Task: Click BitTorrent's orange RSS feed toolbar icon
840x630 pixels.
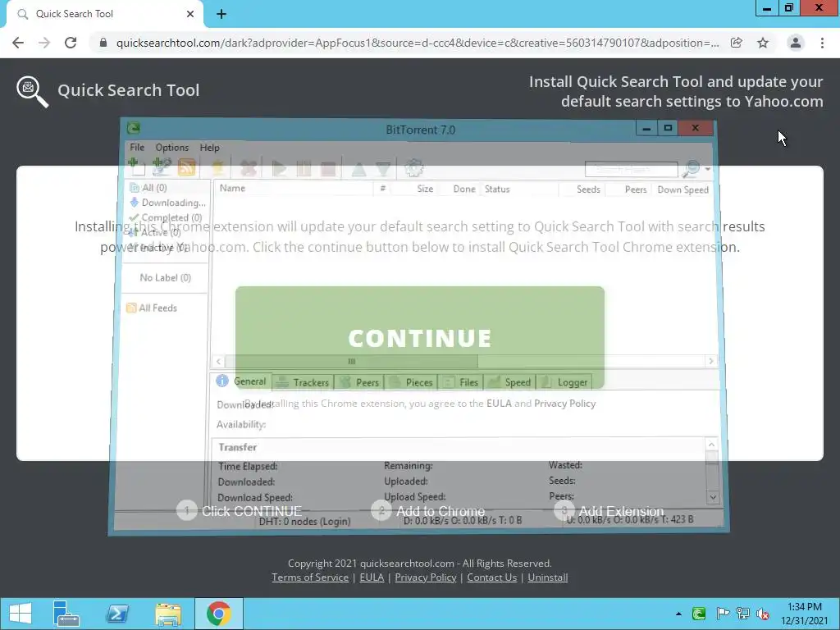Action: pos(186,167)
